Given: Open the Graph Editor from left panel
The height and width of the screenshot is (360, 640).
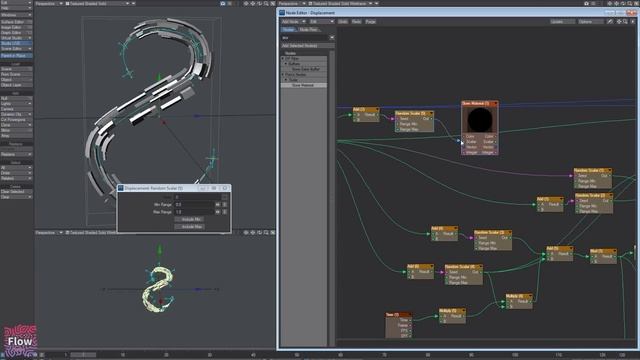Looking at the screenshot, I should pos(16,33).
